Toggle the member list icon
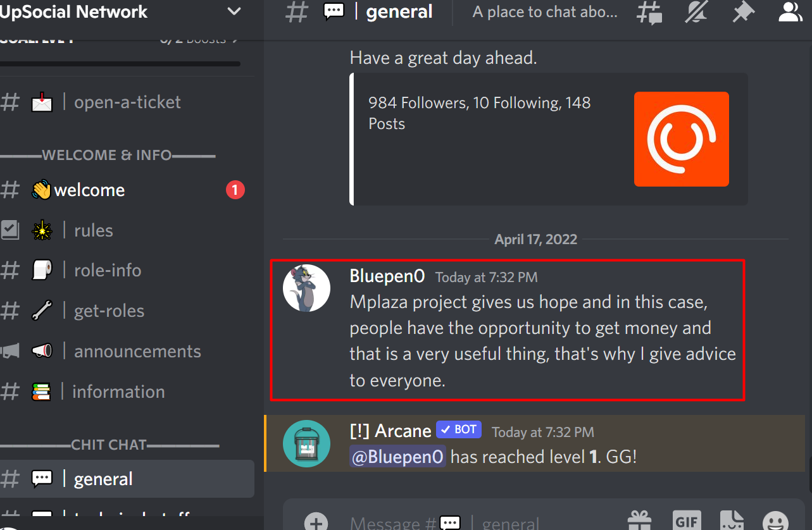The width and height of the screenshot is (812, 530). point(790,12)
